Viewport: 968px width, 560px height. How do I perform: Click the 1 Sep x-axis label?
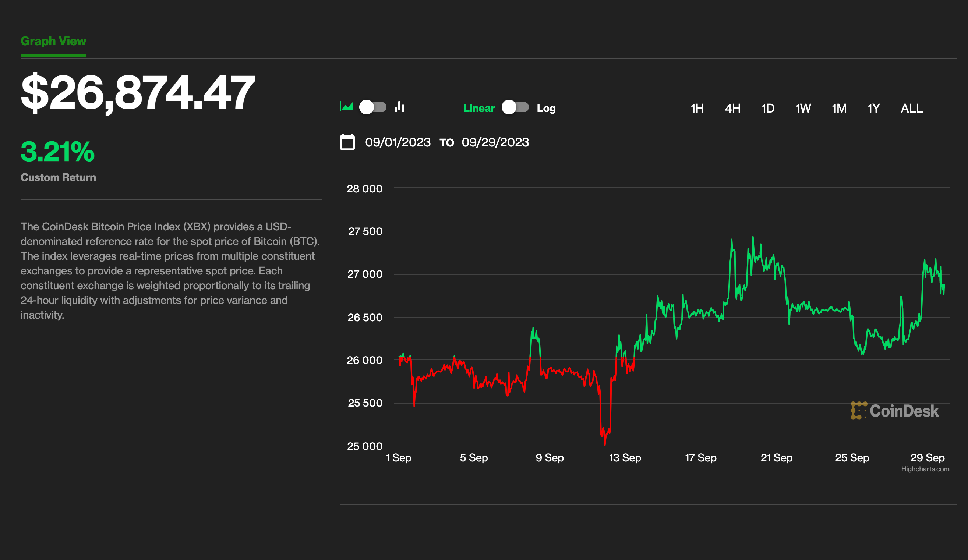(398, 458)
